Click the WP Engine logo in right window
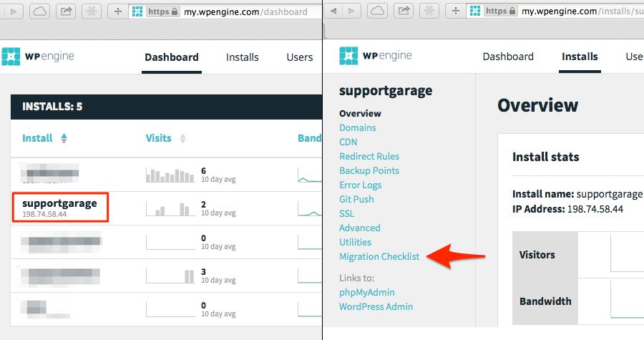The image size is (644, 340). (x=376, y=55)
